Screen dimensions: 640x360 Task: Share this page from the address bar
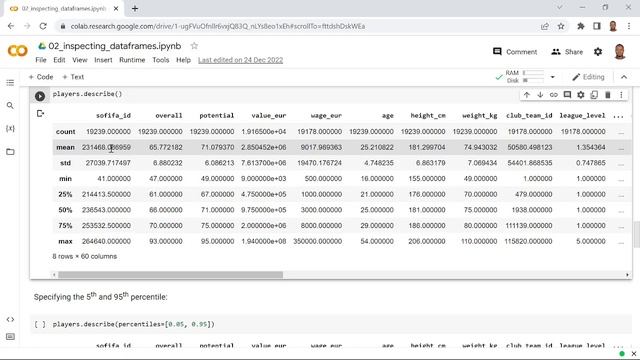(x=544, y=26)
